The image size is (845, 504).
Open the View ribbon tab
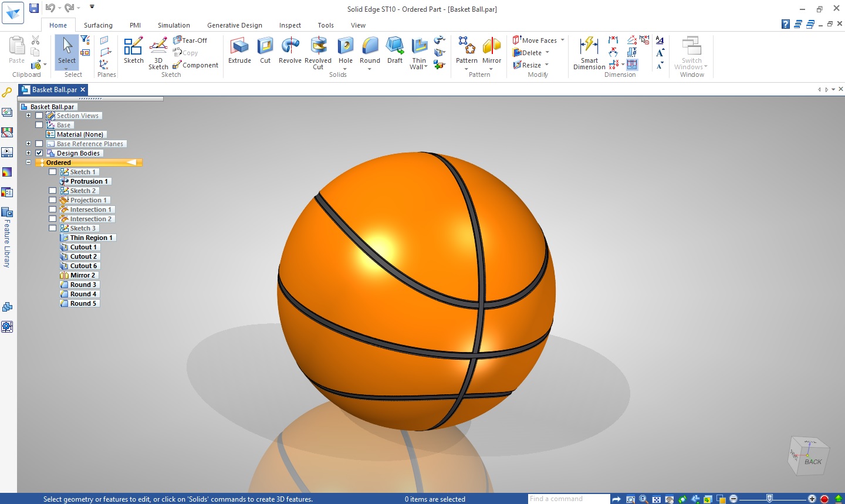pos(358,25)
